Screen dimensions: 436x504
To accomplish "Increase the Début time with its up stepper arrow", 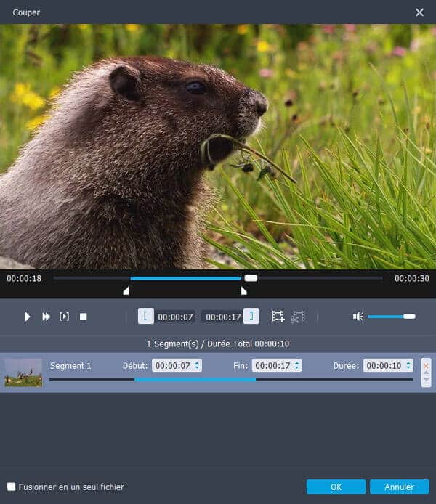I will [197, 363].
